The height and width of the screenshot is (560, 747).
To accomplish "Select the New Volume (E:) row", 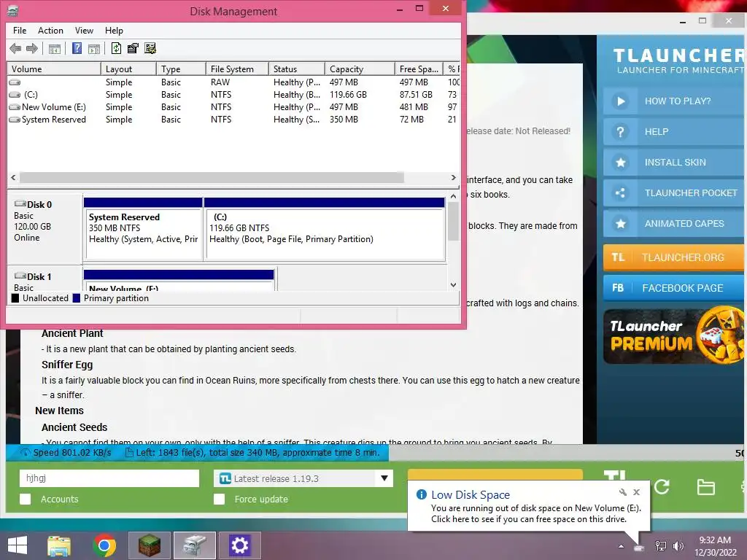I will point(233,107).
